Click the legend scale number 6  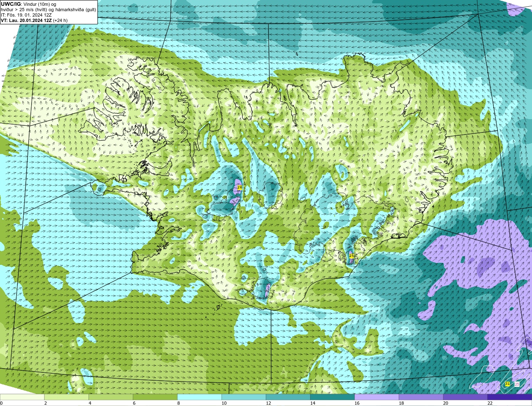134,403
